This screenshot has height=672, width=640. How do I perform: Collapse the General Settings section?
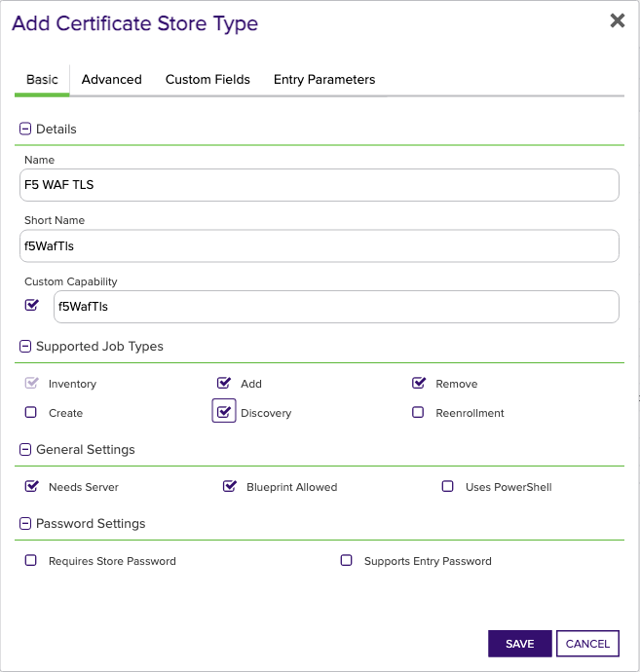[x=25, y=449]
